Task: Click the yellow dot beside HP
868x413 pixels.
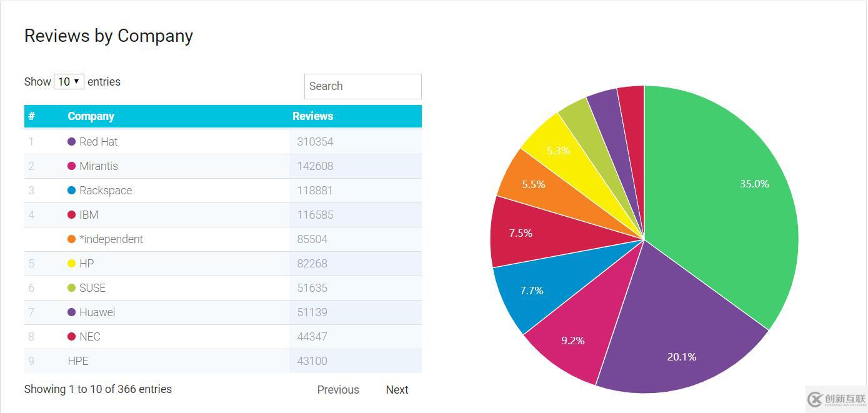Action: pos(71,264)
